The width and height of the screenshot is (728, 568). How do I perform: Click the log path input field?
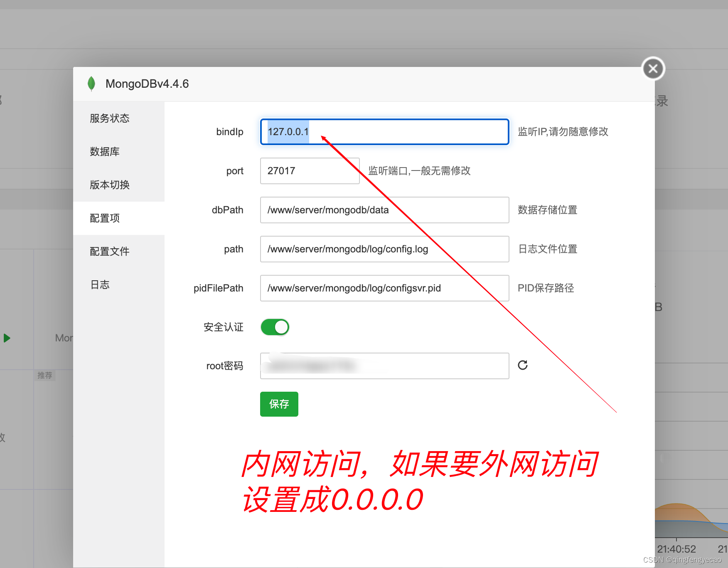385,249
